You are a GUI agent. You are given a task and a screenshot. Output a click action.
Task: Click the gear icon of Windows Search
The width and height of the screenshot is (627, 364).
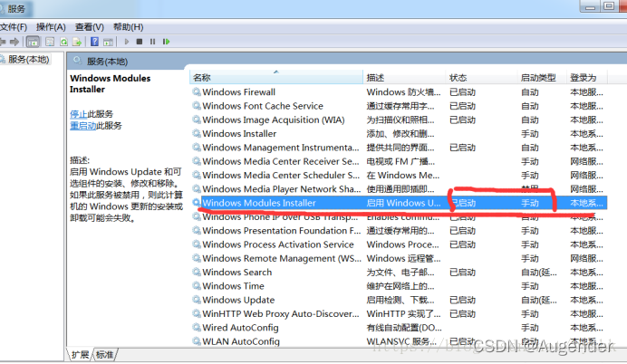pos(197,273)
